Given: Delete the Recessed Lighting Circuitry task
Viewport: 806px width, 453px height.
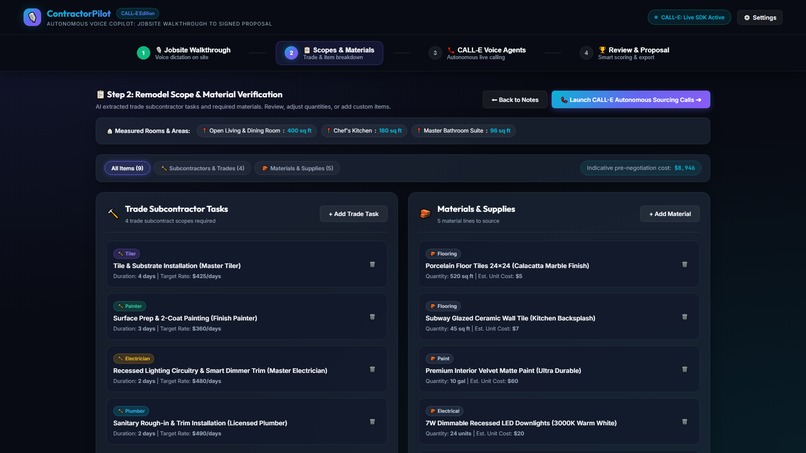Looking at the screenshot, I should 372,369.
